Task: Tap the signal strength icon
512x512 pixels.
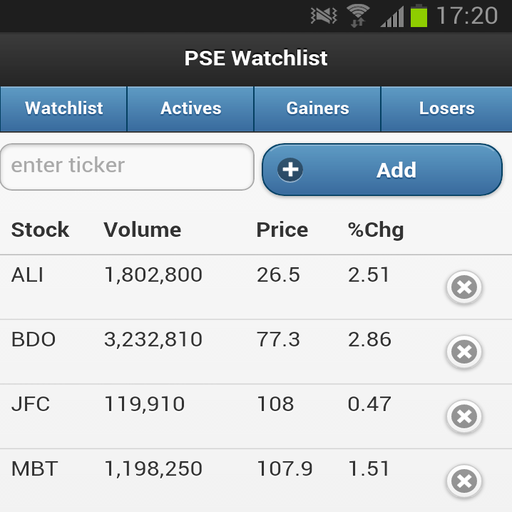Action: click(x=392, y=16)
